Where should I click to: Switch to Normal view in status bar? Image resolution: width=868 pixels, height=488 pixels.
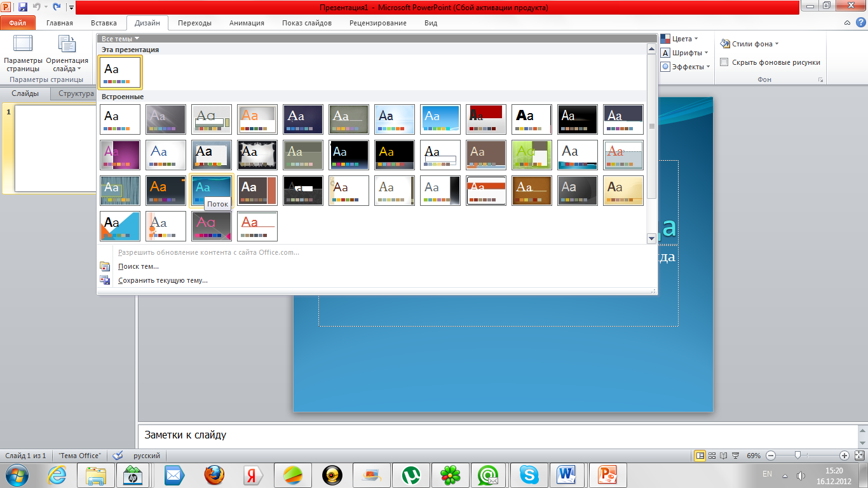point(700,456)
